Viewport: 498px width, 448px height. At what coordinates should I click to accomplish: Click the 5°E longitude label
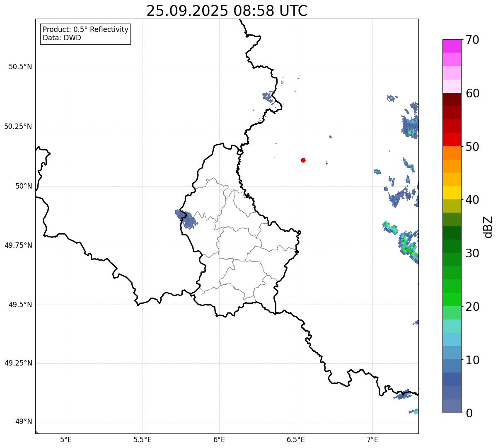[66, 439]
